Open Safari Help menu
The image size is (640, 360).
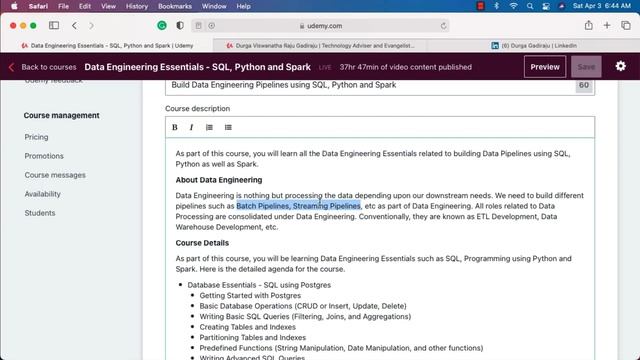(243, 6)
